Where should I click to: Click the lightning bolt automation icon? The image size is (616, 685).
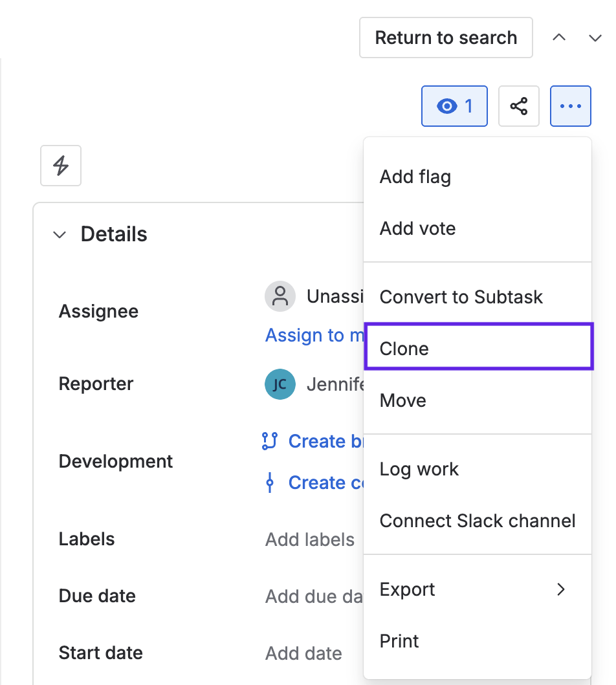61,166
